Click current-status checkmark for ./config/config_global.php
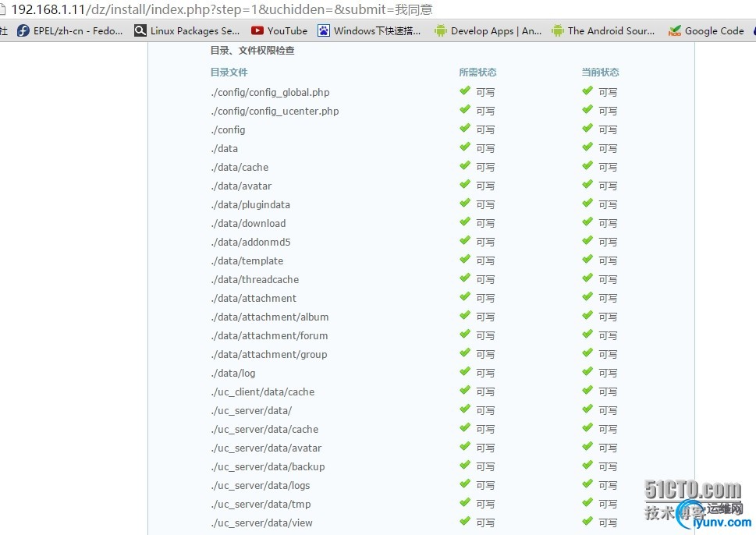Viewport: 756px width, 535px height. click(x=587, y=90)
